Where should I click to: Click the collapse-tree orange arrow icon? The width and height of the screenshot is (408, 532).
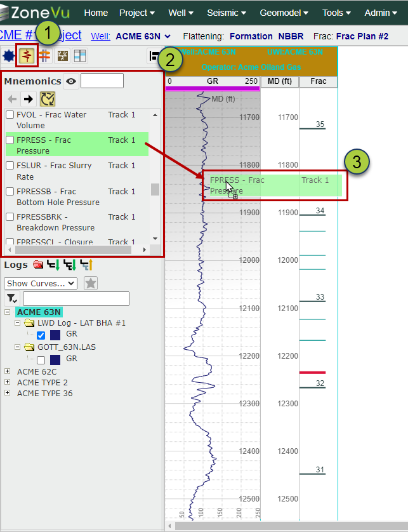pos(86,265)
